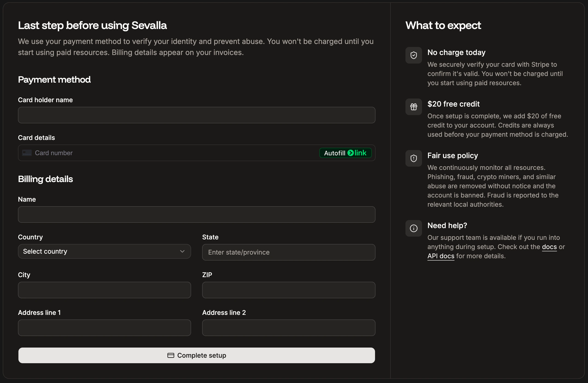Focus the Address line 2 field

(x=288, y=328)
